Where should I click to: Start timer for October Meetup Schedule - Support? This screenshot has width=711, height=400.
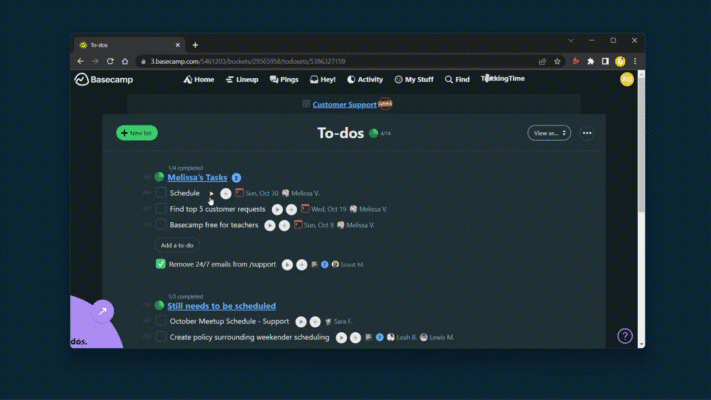tap(301, 322)
